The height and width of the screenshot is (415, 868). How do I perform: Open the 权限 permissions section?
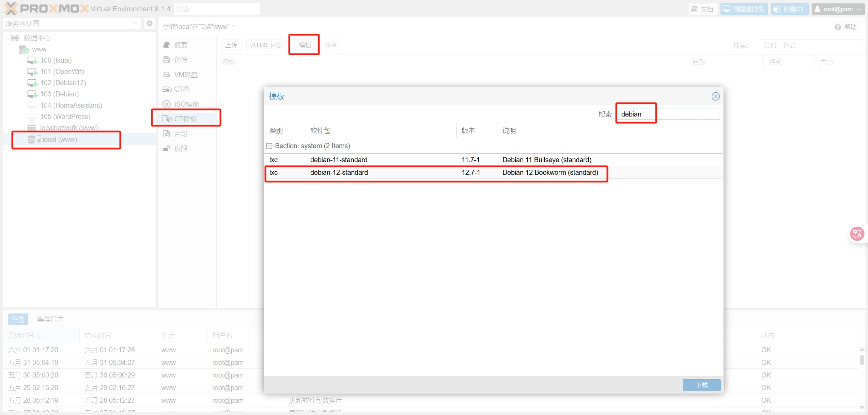(181, 149)
